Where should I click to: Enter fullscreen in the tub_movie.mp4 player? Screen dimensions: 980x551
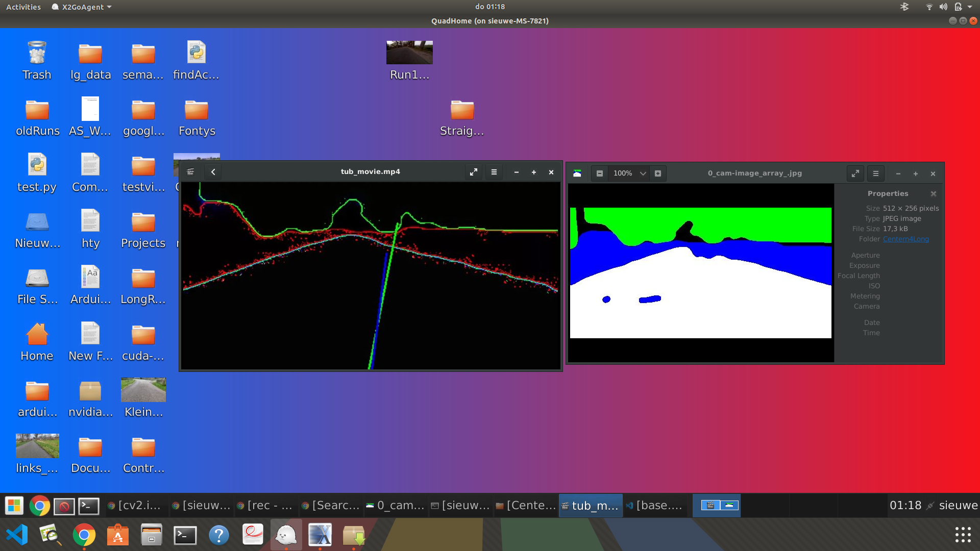[473, 172]
